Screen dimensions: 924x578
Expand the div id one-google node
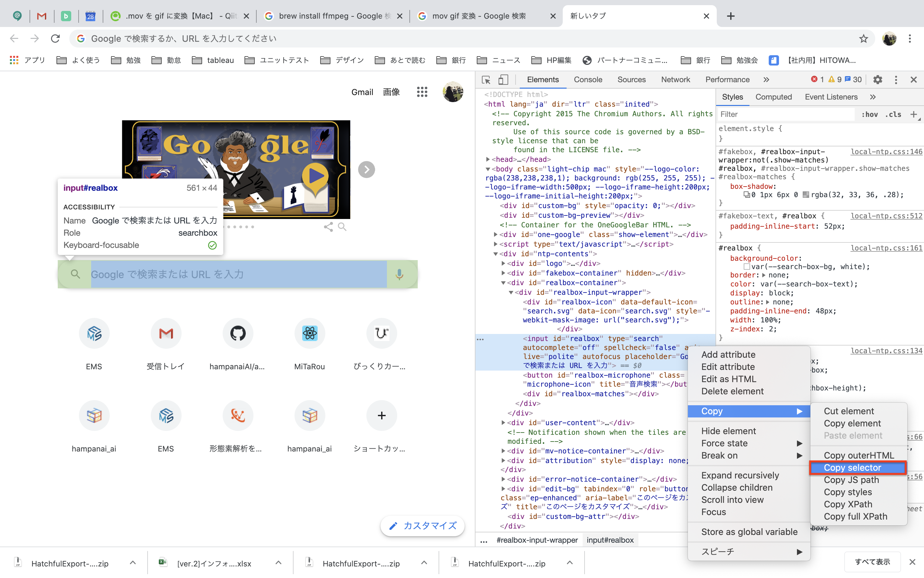point(496,235)
